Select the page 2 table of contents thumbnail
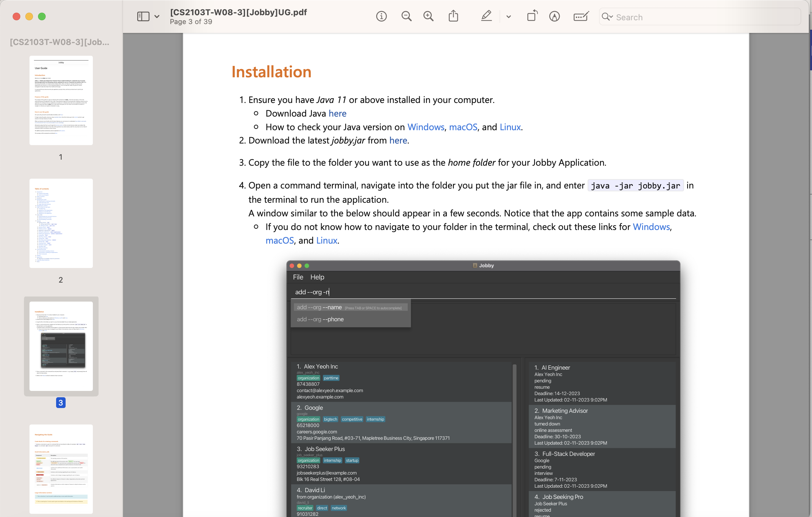This screenshot has height=517, width=812. tap(61, 223)
